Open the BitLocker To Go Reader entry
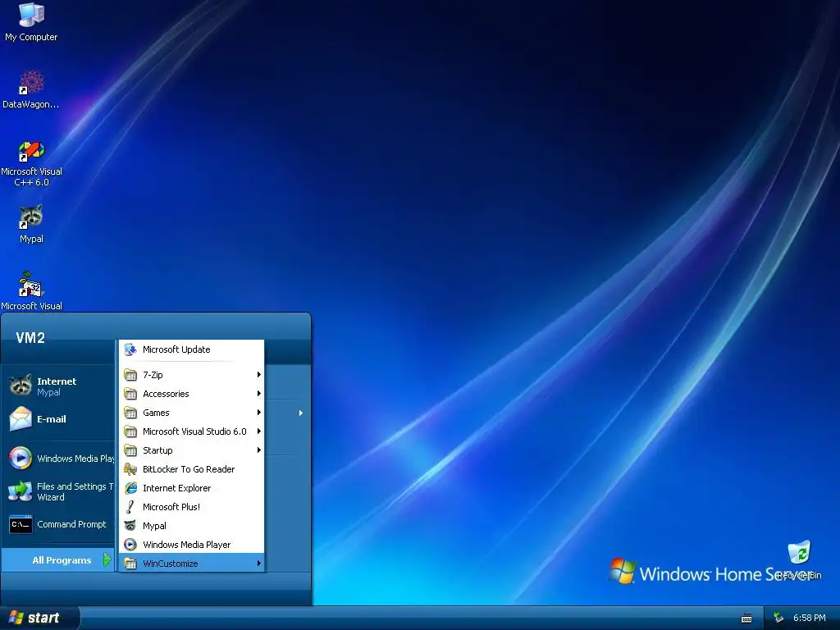Viewport: 840px width, 630px height. (192, 469)
